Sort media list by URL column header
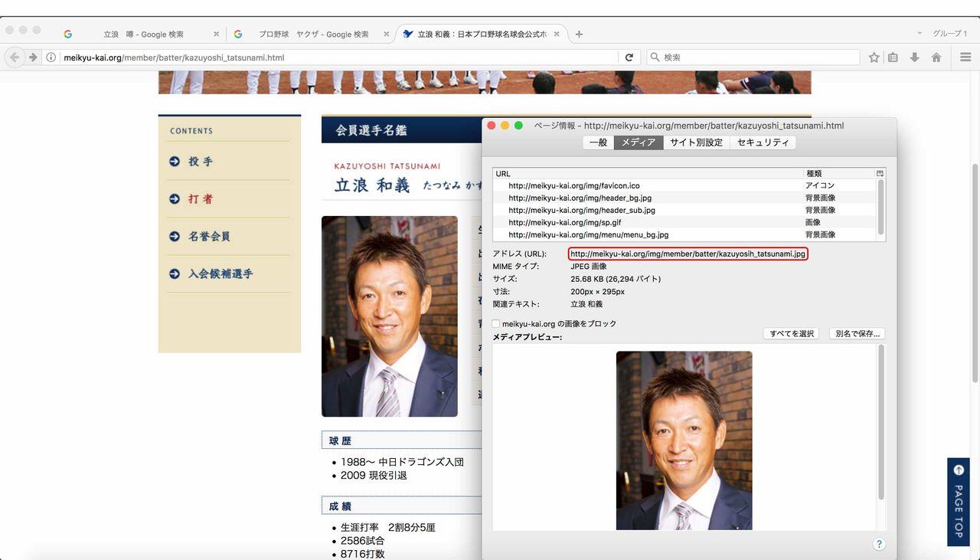This screenshot has width=980, height=560. tap(648, 174)
